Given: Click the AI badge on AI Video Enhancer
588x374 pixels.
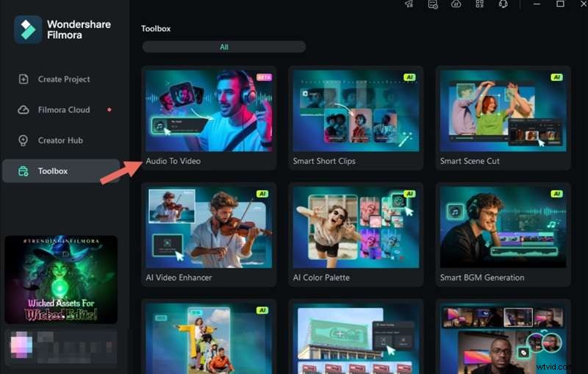Looking at the screenshot, I should coord(262,194).
